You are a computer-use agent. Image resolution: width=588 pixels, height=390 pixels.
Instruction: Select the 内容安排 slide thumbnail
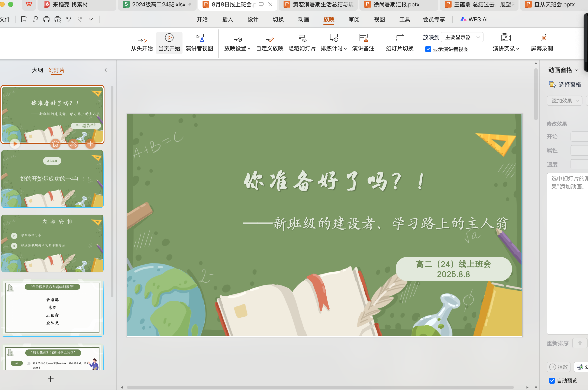(52, 243)
